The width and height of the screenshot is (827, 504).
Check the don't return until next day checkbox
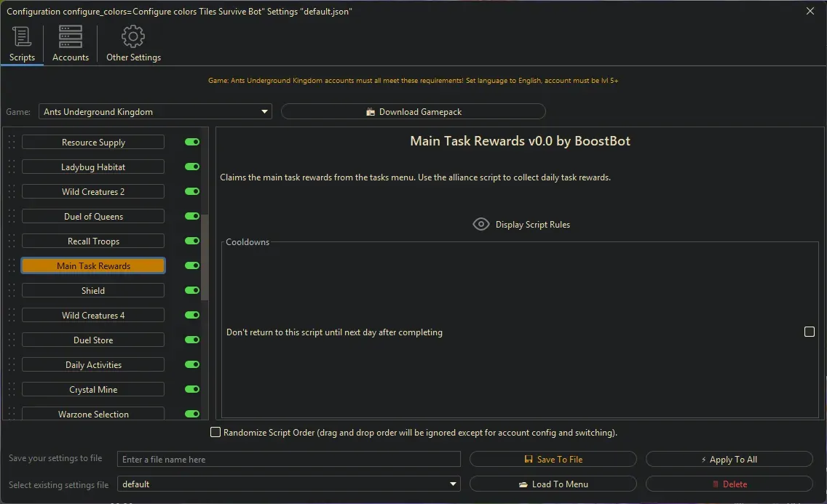click(810, 332)
